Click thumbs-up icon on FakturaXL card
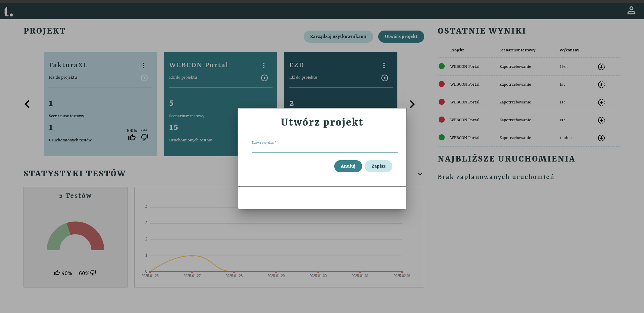Viewport: 644px width, 313px height. (132, 137)
